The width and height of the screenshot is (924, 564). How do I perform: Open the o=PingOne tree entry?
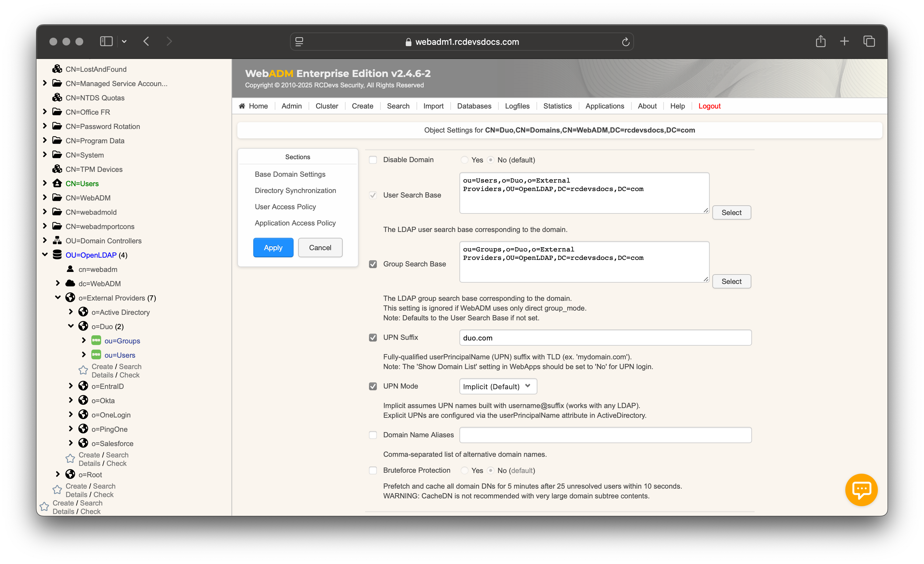coord(109,429)
